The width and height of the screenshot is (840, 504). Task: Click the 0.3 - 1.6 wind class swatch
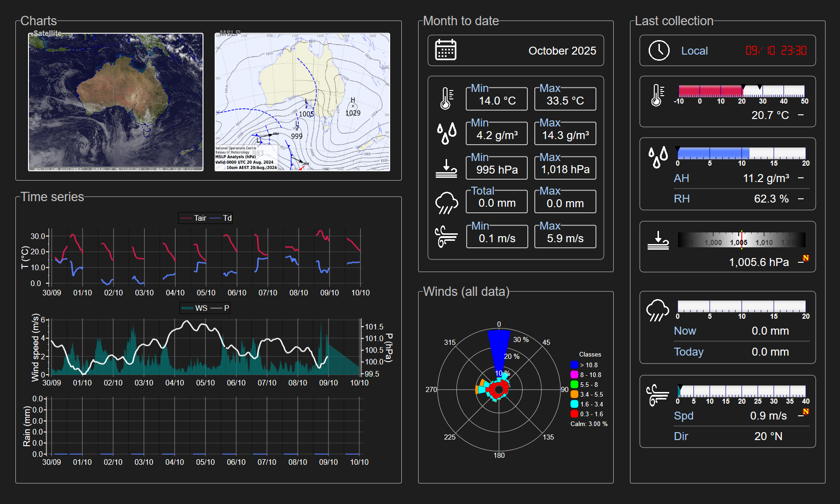pyautogui.click(x=574, y=414)
